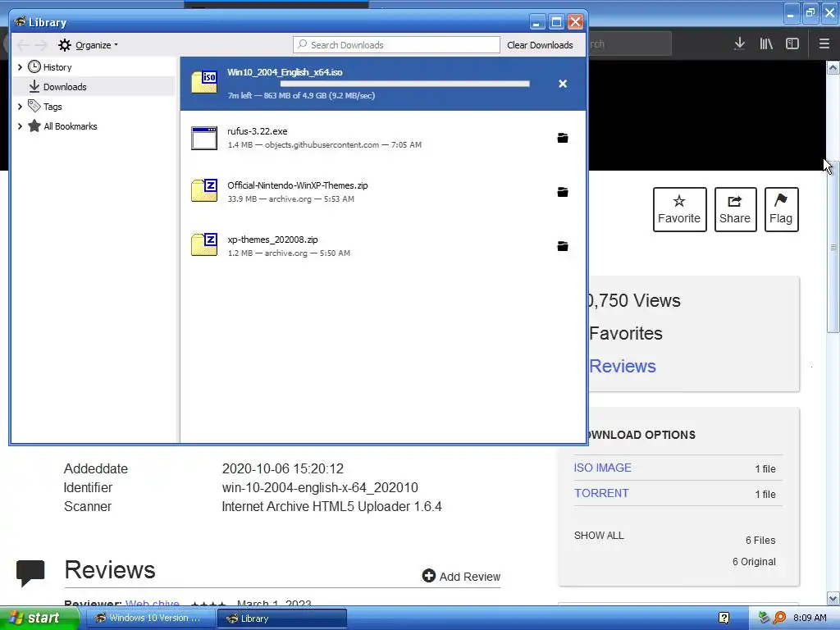Click the browser page scroll down arrow
The height and width of the screenshot is (630, 840).
tap(833, 598)
